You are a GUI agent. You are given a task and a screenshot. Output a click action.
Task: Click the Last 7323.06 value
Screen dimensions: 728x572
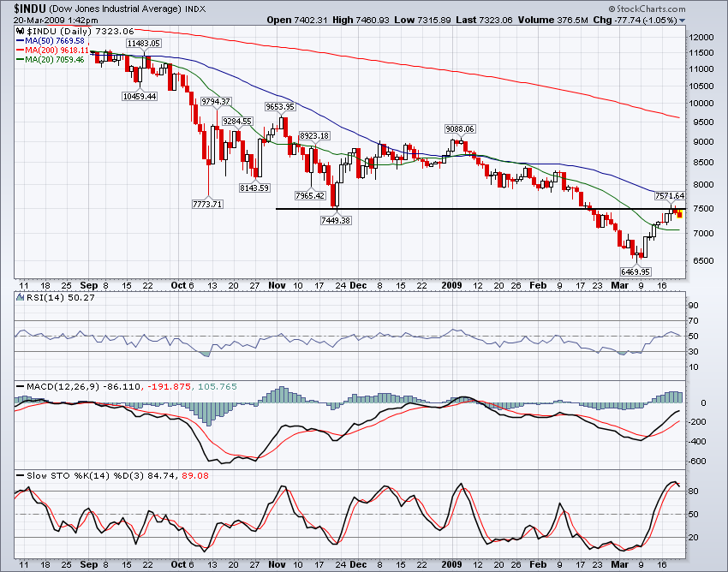(x=484, y=20)
